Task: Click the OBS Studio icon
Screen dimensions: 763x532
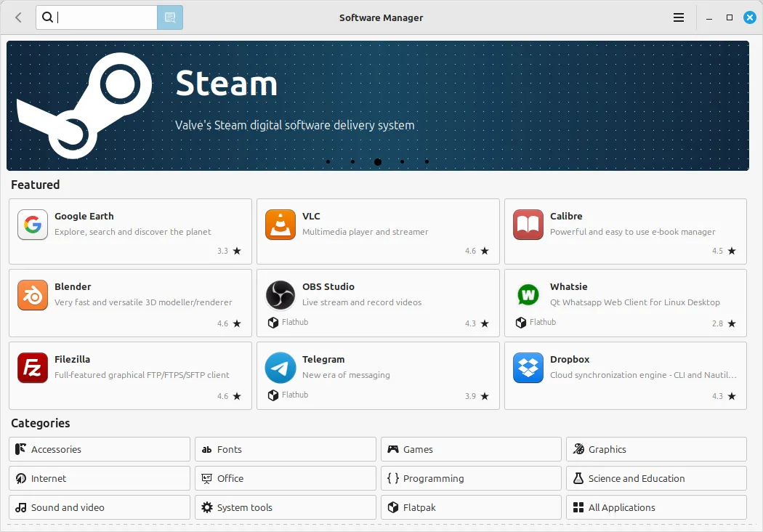Action: (x=280, y=295)
